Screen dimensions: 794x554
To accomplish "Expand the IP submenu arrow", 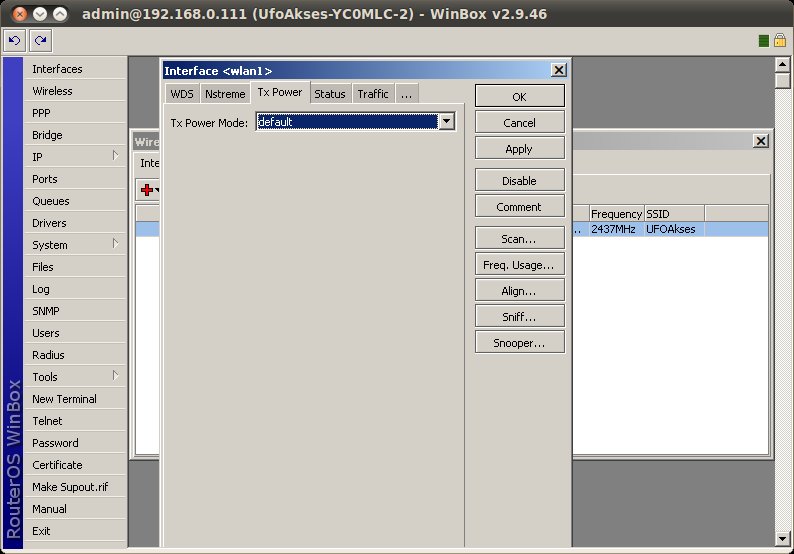I will 115,156.
